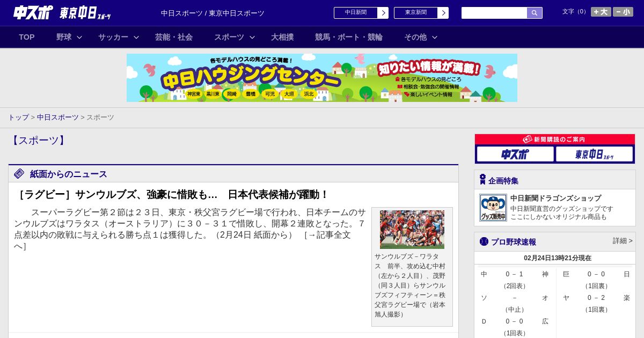Click the 東京中日スポーツ subscription button
The height and width of the screenshot is (338, 644).
click(594, 155)
